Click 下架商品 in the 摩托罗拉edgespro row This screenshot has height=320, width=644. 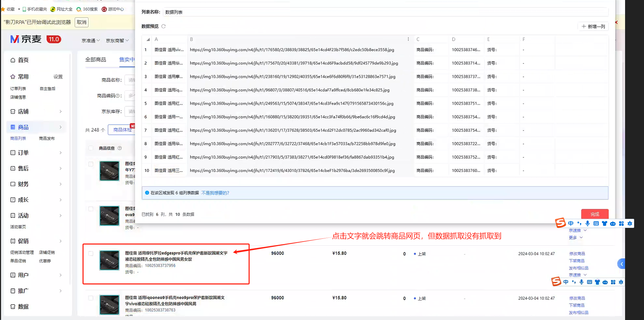point(577,261)
